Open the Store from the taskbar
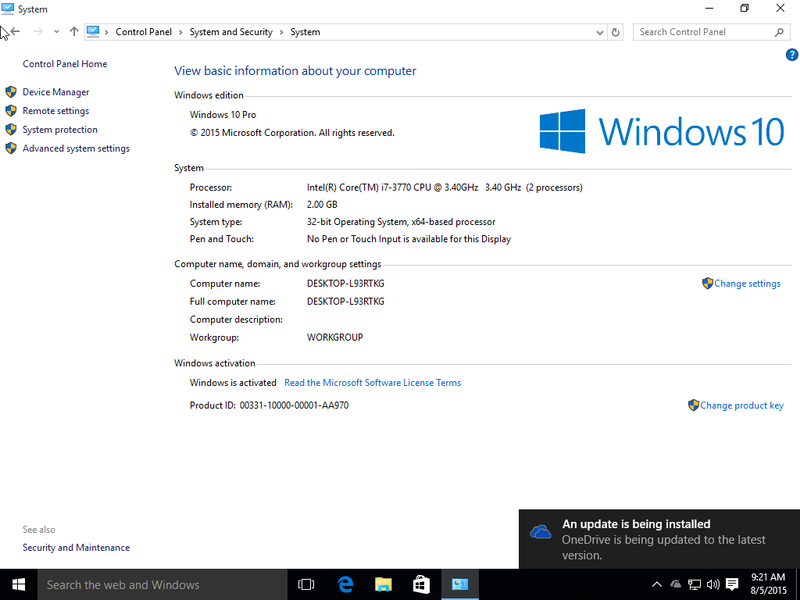 click(x=421, y=585)
